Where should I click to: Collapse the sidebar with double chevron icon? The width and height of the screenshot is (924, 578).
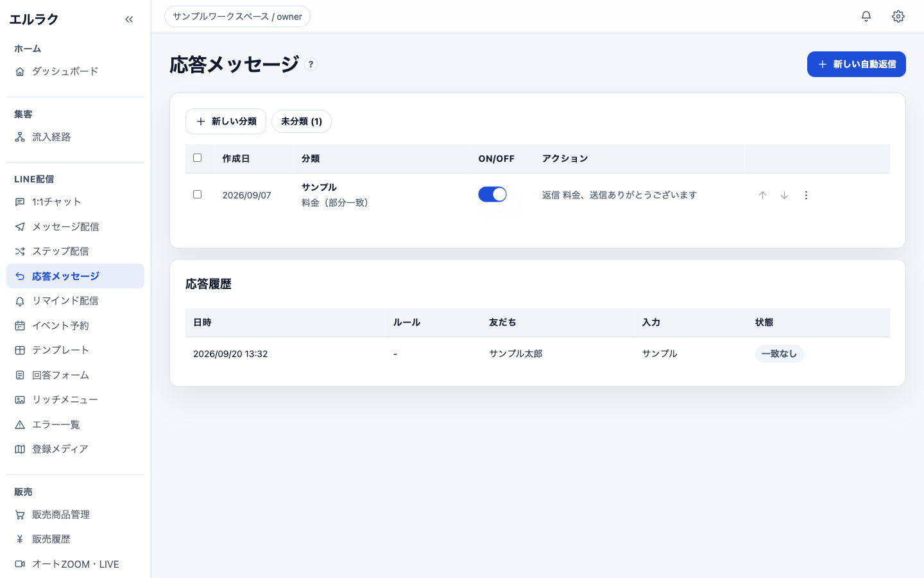[129, 19]
